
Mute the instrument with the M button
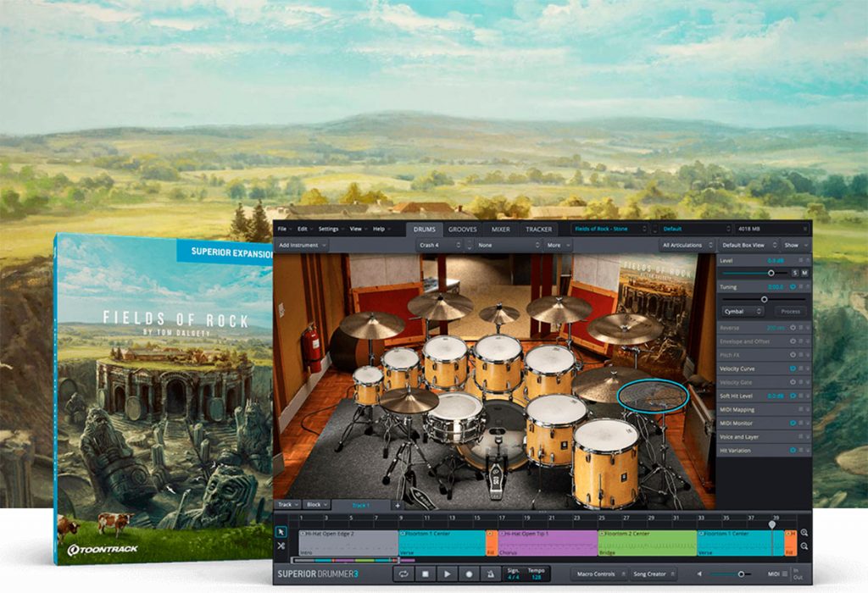pos(804,274)
